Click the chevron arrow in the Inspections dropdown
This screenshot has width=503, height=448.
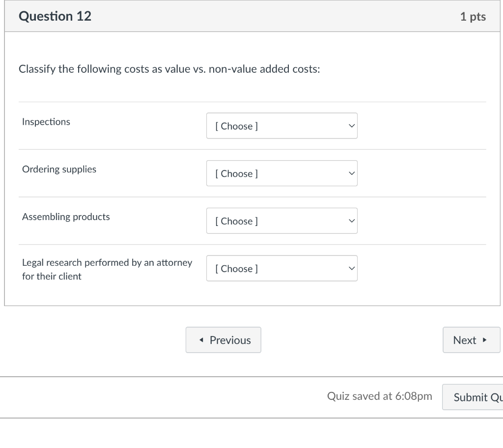point(351,126)
